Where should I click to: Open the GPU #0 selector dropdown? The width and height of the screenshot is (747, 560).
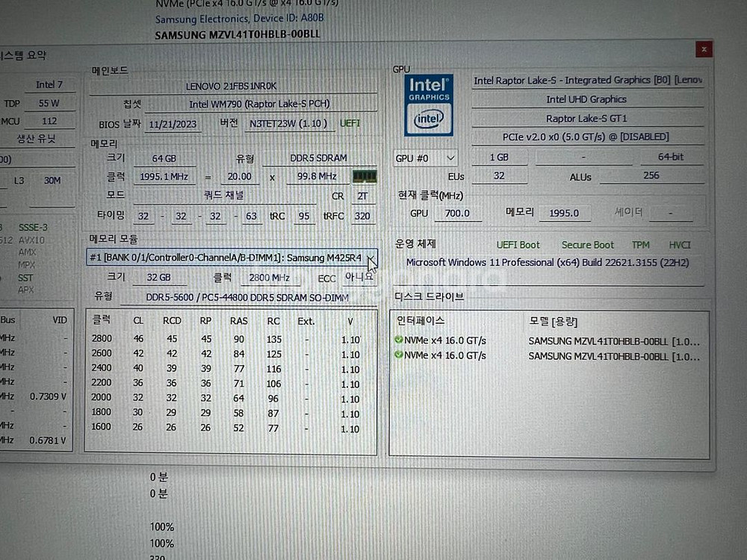(x=425, y=158)
